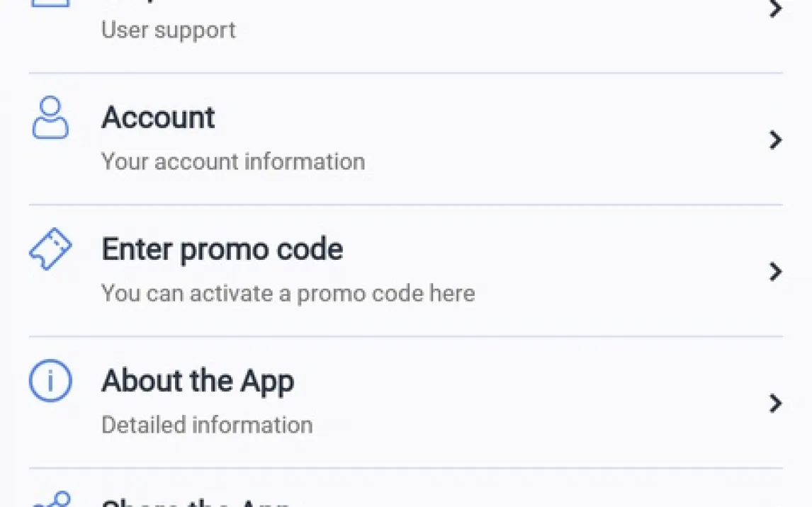Select the Enter promo code title
Screen dimensions: 812x507
(x=222, y=249)
